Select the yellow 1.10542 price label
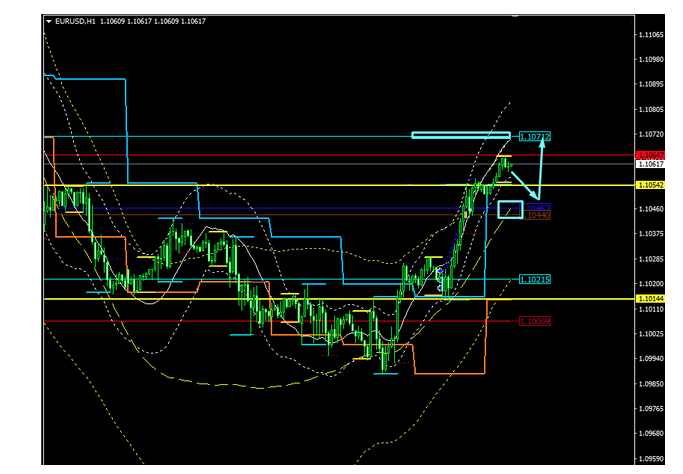 [649, 185]
